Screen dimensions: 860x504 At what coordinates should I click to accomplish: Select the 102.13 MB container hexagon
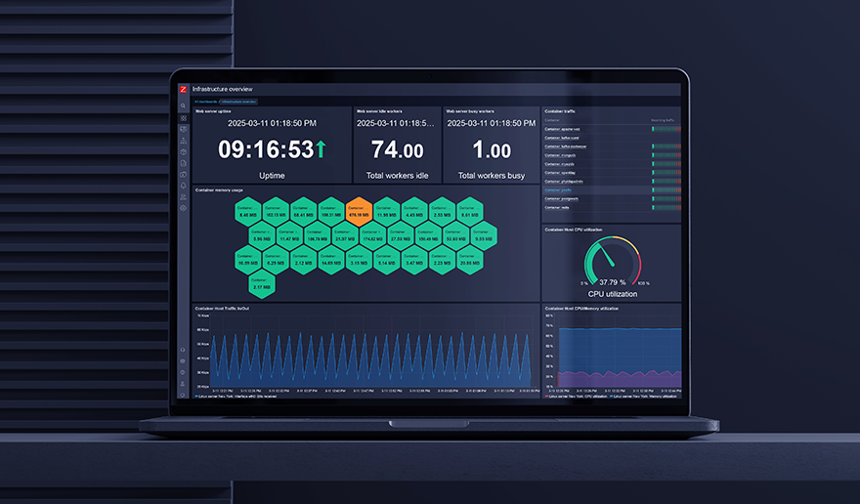click(x=276, y=212)
